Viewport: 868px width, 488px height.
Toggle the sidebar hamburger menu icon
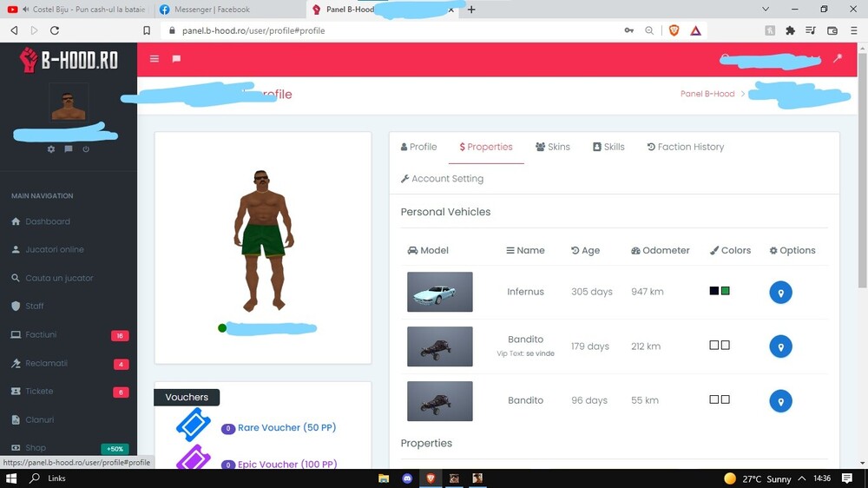(155, 59)
